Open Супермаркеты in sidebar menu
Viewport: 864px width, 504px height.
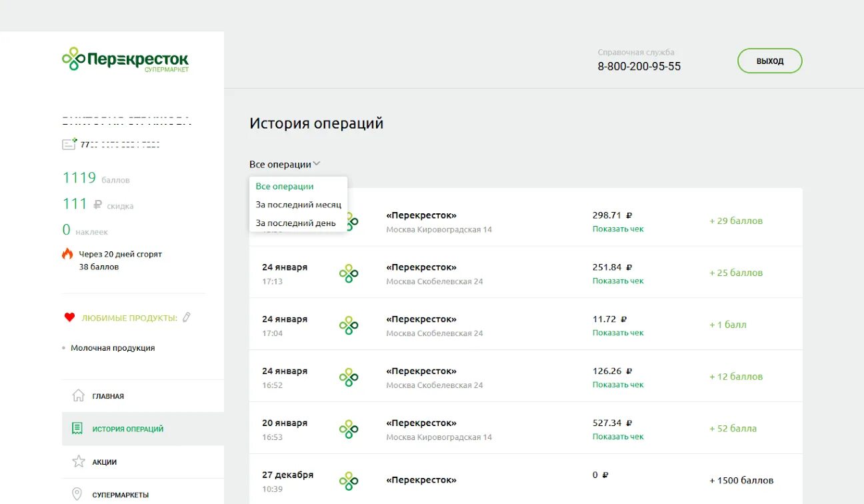tap(143, 495)
